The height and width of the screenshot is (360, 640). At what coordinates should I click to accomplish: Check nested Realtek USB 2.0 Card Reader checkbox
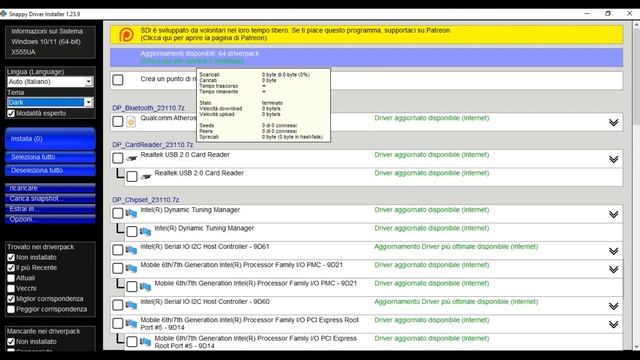point(132,177)
